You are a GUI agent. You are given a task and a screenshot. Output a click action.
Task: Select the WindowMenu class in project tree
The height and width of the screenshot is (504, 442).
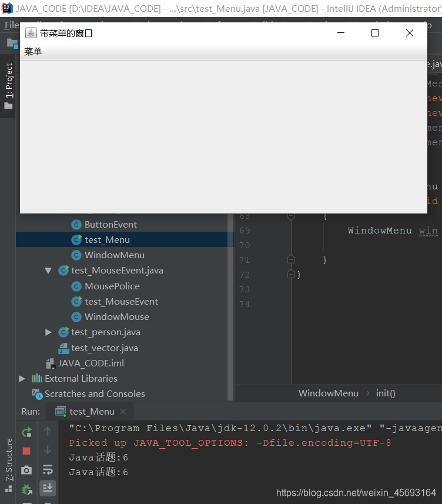coord(115,255)
